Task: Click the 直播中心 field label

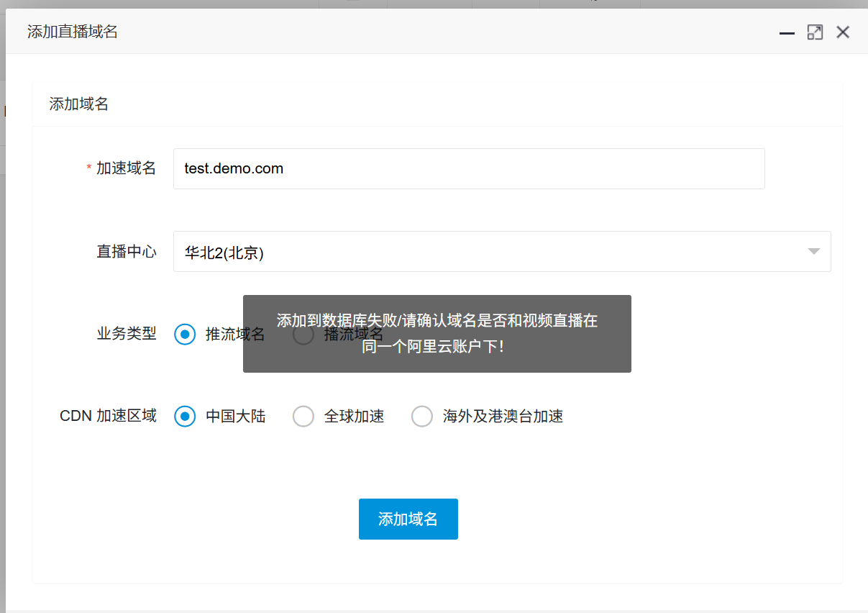Action: point(127,252)
